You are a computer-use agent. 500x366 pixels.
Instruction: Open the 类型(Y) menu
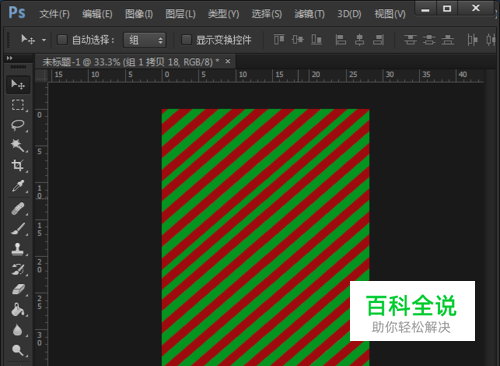tap(224, 14)
